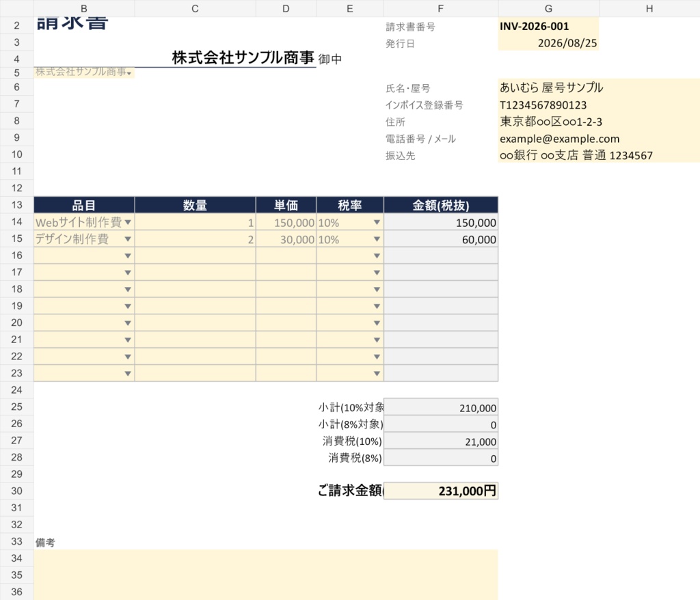The image size is (700, 600).
Task: Click 10% subtotal value 210,000
Action: pyautogui.click(x=441, y=407)
